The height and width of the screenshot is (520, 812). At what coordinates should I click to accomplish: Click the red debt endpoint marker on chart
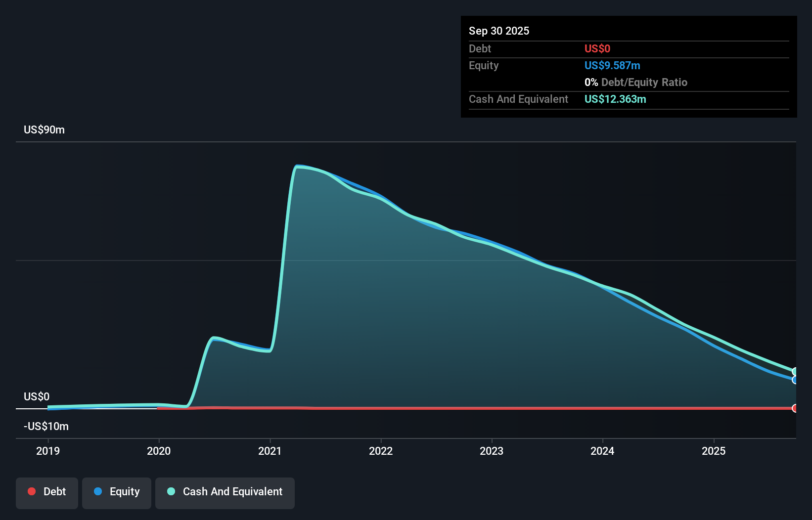[x=795, y=409]
